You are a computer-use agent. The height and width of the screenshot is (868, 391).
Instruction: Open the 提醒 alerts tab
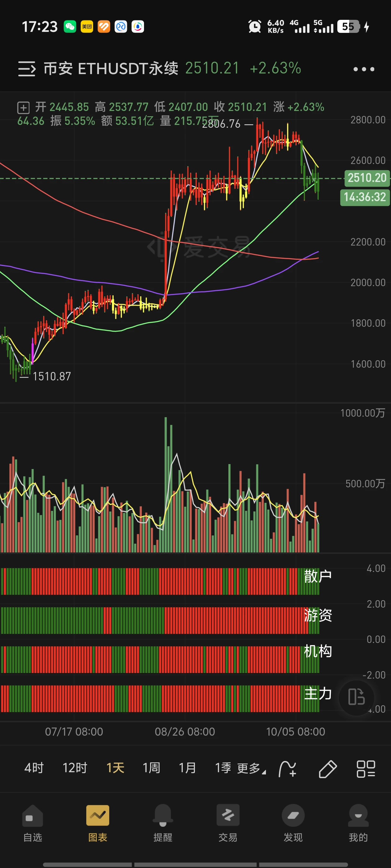[x=163, y=823]
